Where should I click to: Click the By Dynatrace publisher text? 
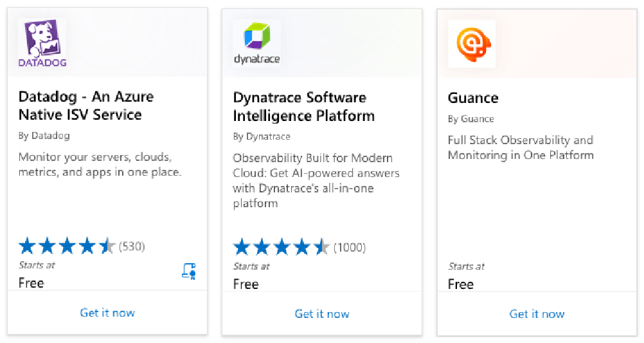point(262,136)
